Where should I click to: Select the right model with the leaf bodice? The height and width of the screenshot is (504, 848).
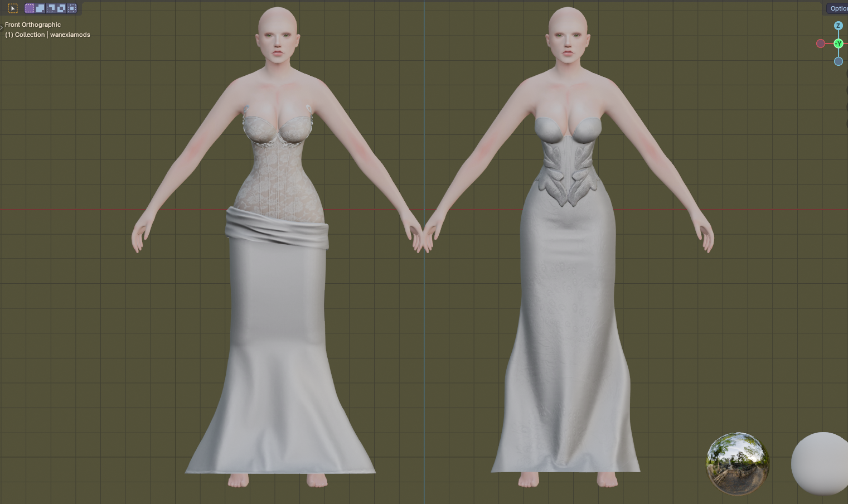568,247
